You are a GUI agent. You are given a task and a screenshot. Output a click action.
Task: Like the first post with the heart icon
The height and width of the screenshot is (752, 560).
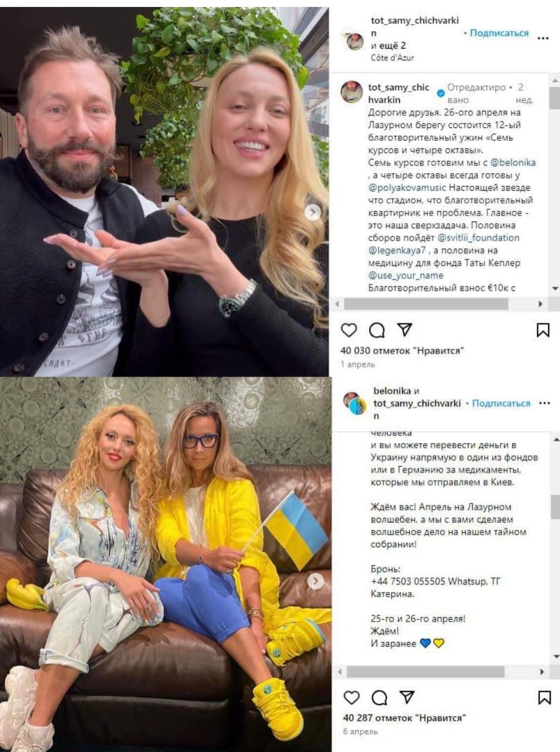tap(349, 330)
